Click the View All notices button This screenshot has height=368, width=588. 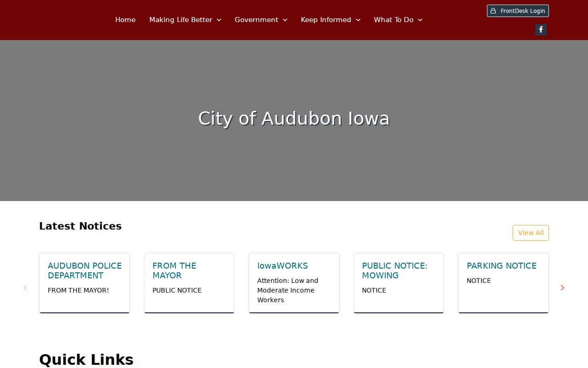click(x=531, y=233)
